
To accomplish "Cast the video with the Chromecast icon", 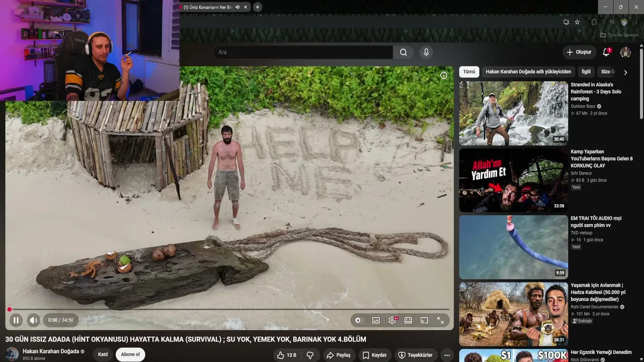I will point(424,320).
